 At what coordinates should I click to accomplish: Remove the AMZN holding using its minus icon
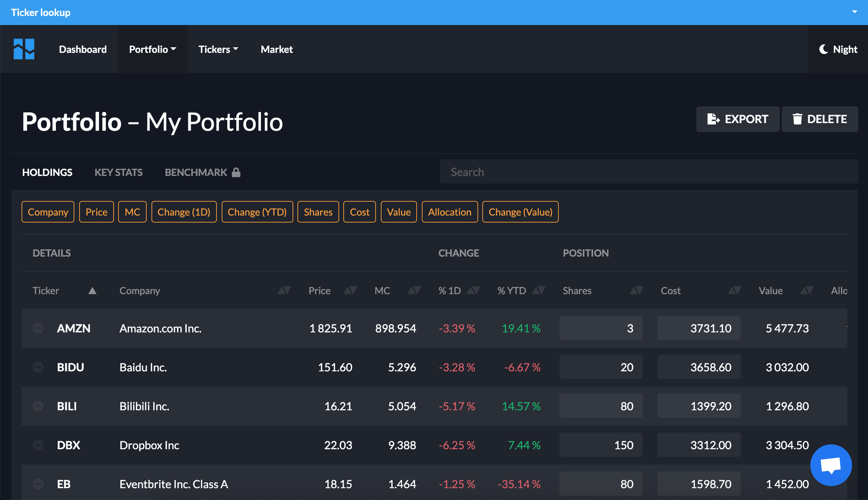pos(38,328)
